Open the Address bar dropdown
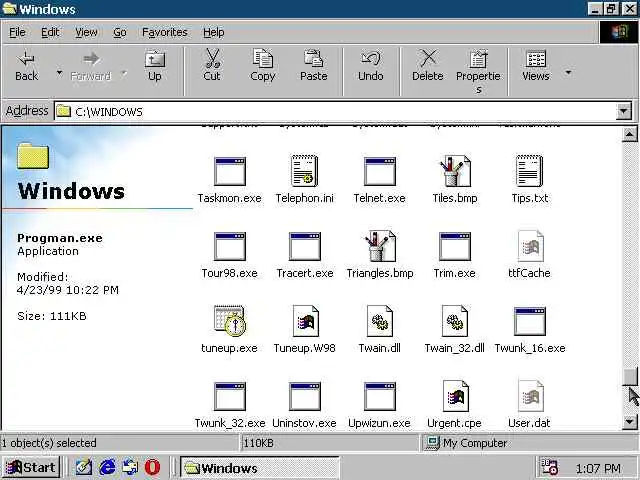 (x=624, y=111)
